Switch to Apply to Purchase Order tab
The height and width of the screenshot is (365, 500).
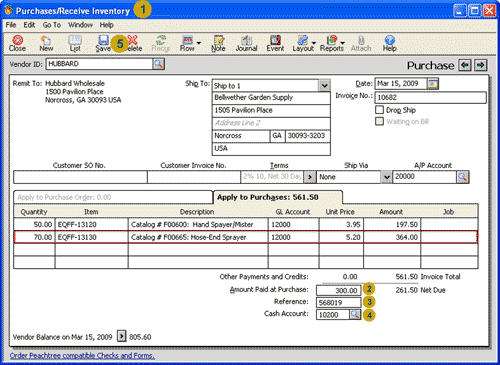113,197
